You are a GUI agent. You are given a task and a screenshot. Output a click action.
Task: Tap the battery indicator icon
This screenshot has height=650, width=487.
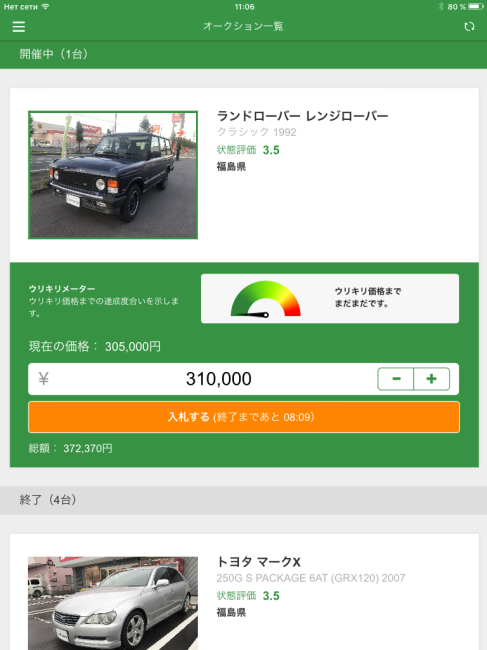coord(476,7)
